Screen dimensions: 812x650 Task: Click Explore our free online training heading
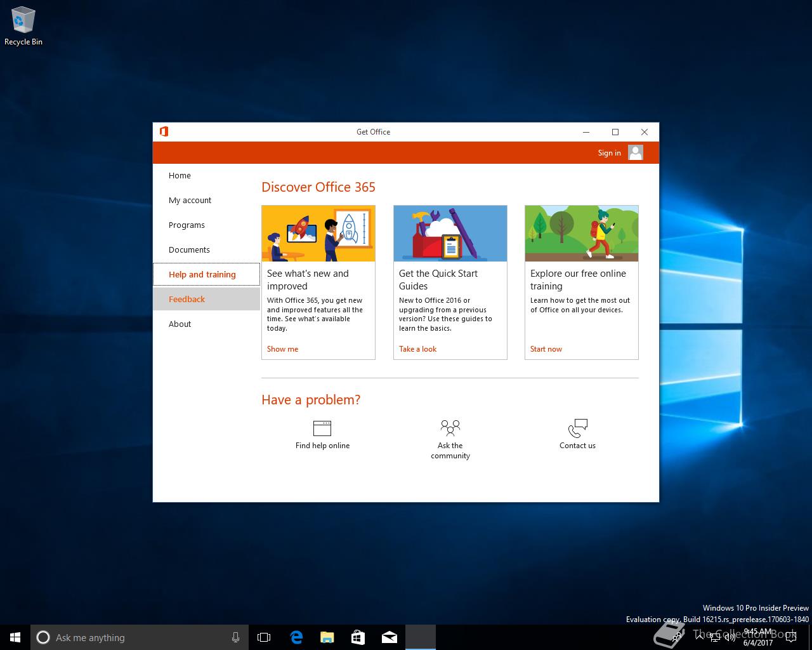578,280
